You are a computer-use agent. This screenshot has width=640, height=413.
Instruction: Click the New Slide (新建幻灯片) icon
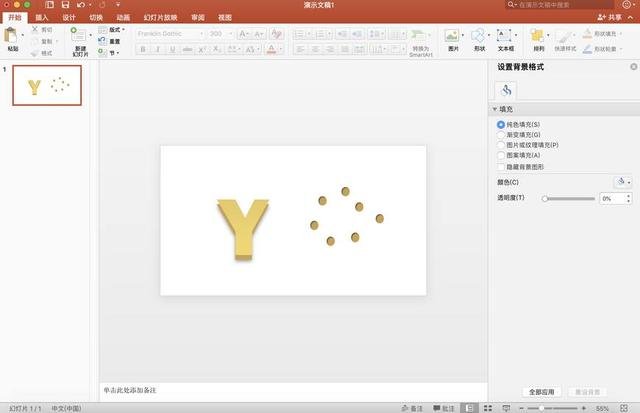click(x=79, y=35)
